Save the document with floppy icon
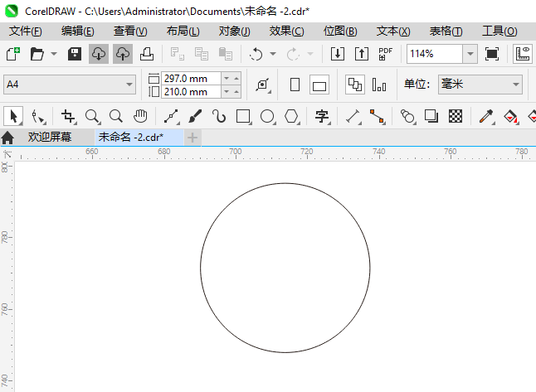 [75, 54]
